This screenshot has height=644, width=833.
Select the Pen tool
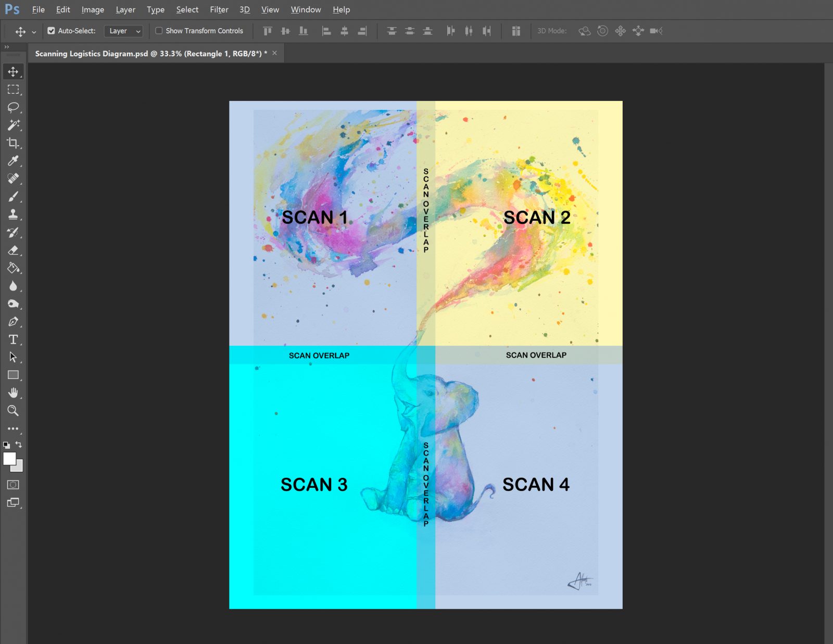coord(13,321)
